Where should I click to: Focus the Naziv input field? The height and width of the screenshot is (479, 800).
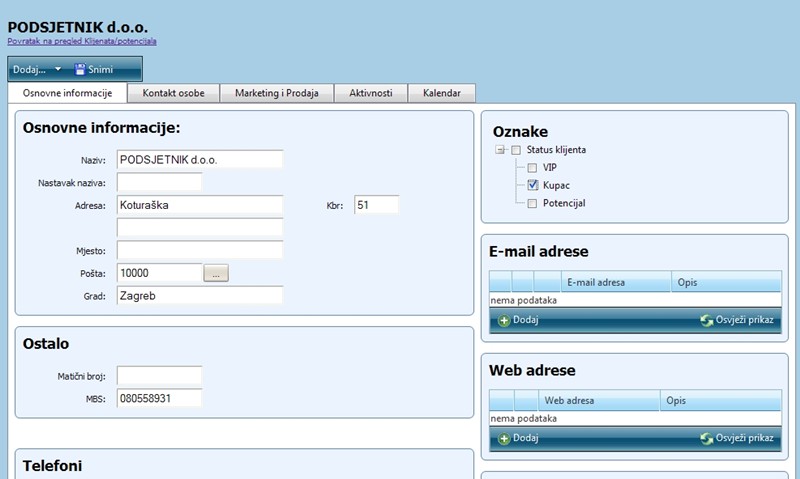200,160
